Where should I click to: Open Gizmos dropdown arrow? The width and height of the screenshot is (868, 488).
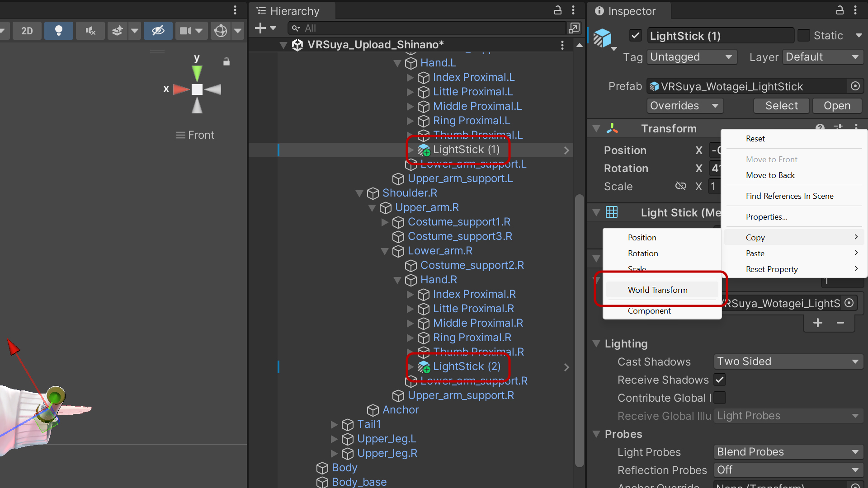pyautogui.click(x=238, y=31)
